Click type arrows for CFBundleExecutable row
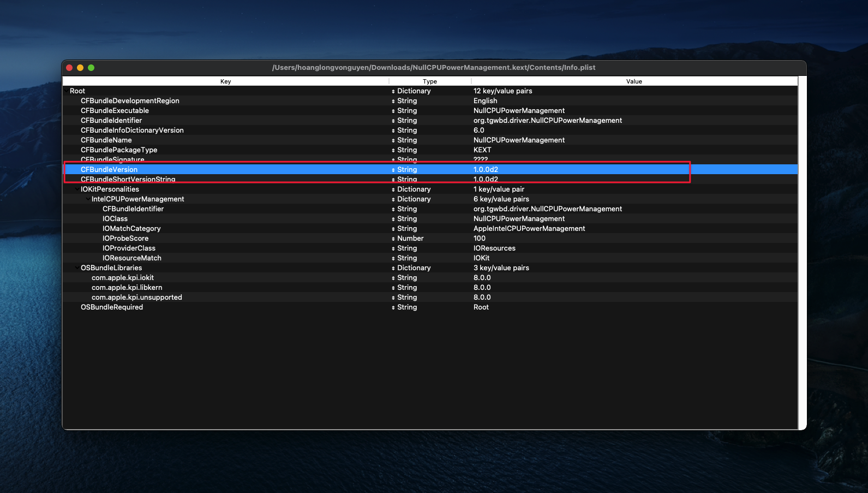Screen dimensions: 868x493 [x=393, y=111]
